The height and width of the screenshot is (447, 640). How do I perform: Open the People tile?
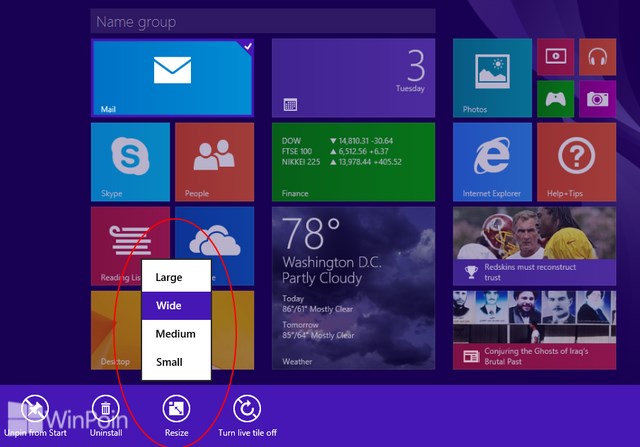214,162
